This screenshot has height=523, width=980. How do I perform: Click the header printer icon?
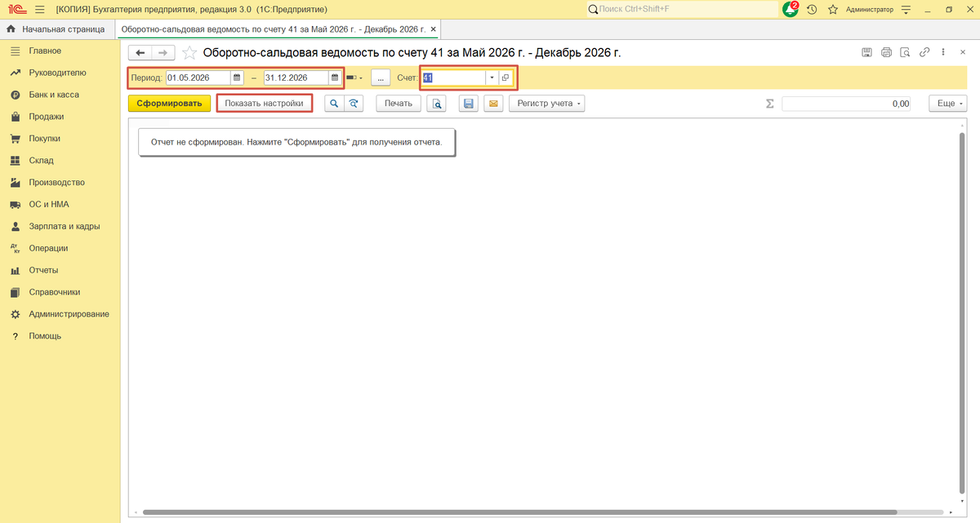coord(887,52)
